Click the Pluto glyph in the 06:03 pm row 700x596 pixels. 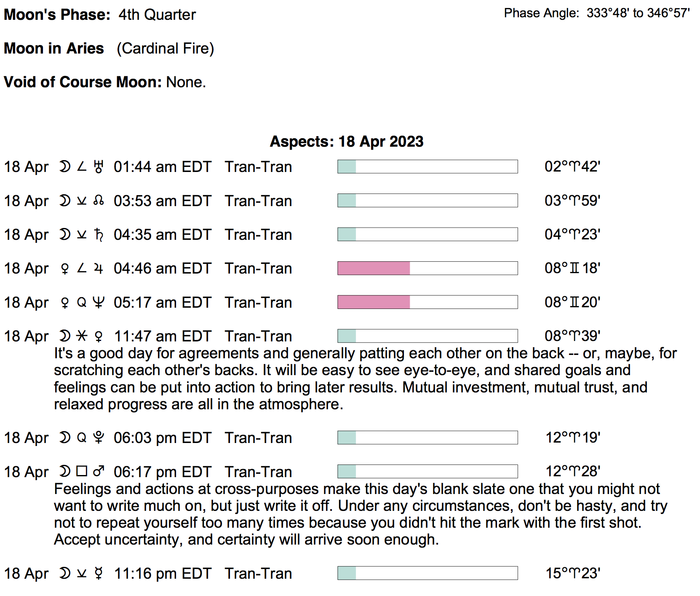[x=99, y=438]
